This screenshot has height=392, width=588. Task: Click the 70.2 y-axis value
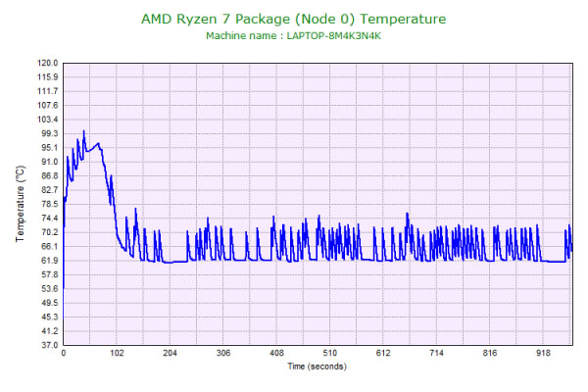tap(50, 232)
